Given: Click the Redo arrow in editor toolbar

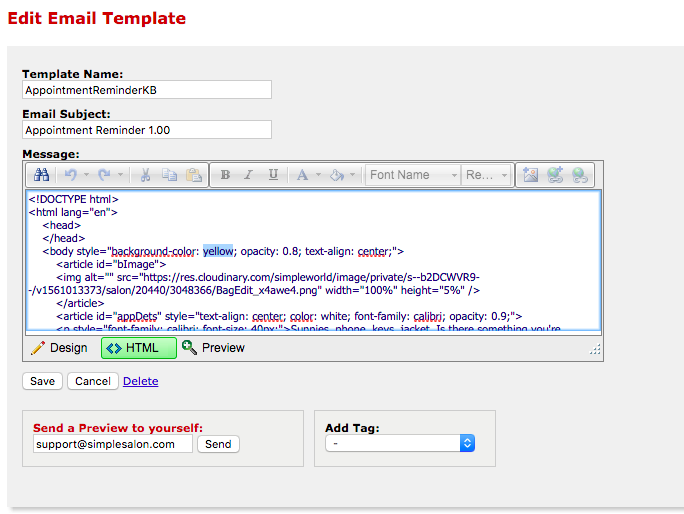Looking at the screenshot, I should point(103,175).
